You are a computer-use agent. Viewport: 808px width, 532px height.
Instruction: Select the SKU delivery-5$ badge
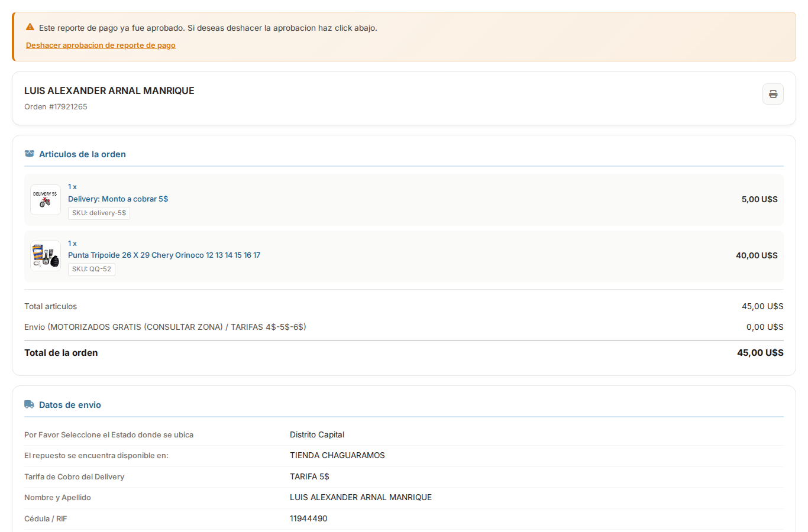click(99, 213)
